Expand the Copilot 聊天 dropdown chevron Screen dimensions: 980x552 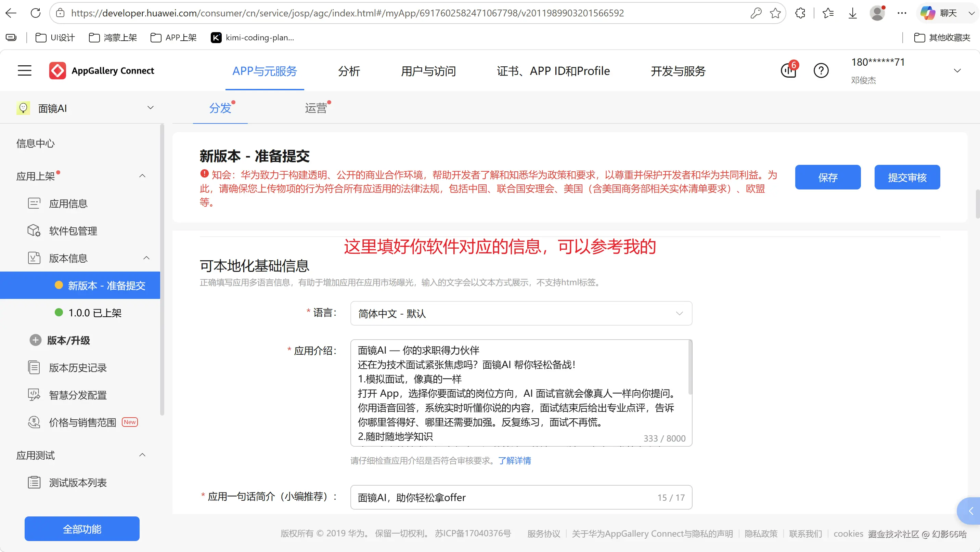click(971, 13)
